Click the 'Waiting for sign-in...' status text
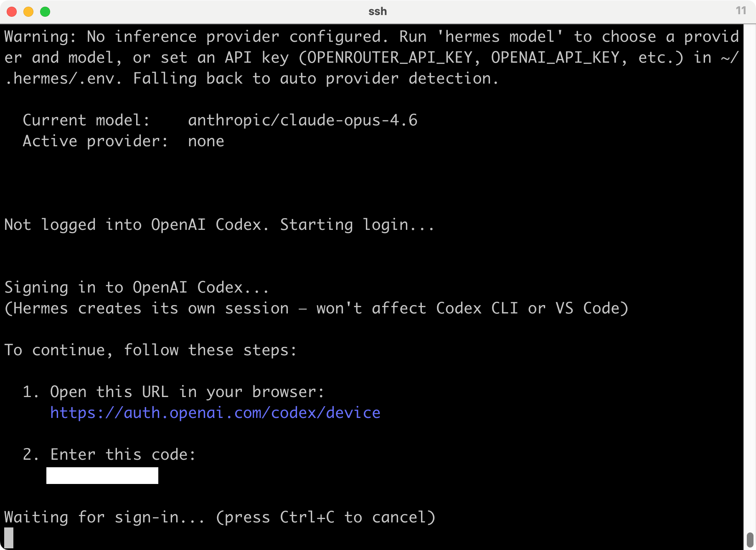756x550 pixels. click(104, 517)
